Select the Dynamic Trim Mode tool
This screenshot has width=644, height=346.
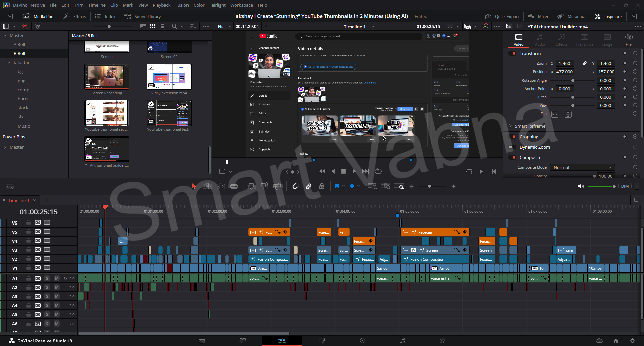(x=221, y=186)
